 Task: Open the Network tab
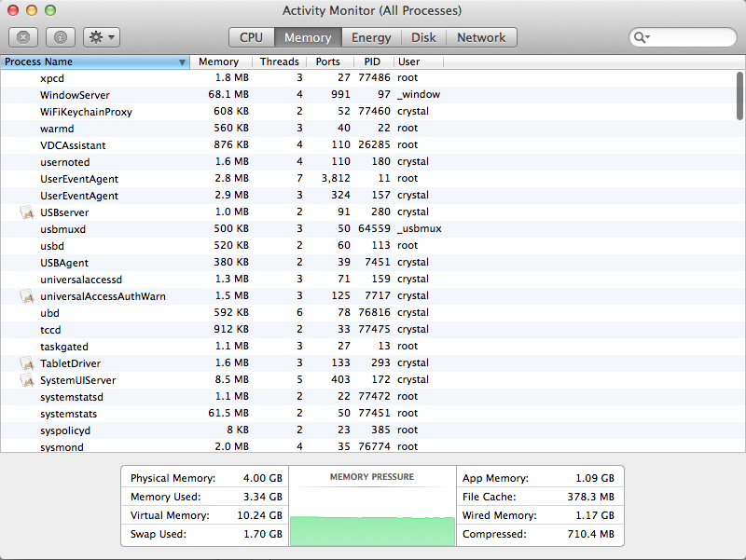coord(481,37)
